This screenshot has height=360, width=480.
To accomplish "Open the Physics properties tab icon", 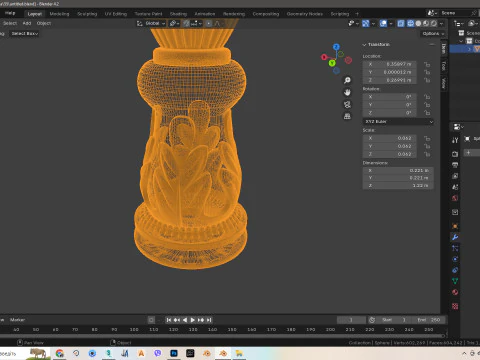I will pos(455,259).
